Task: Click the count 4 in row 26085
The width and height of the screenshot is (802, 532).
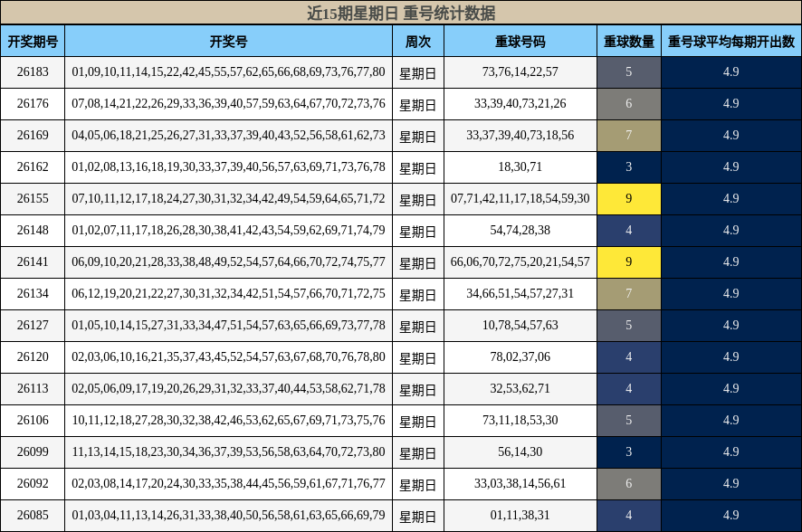Action: (628, 516)
